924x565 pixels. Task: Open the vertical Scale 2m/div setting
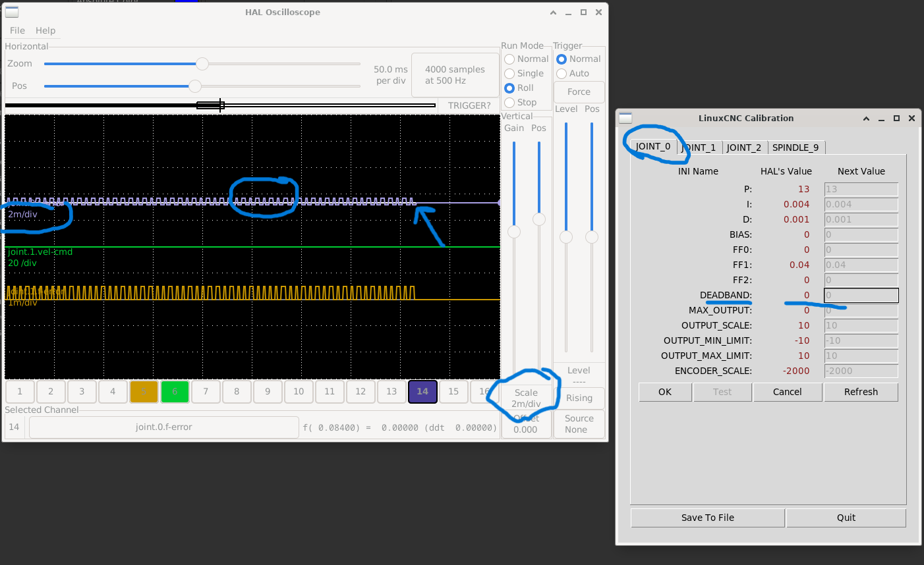pos(526,398)
